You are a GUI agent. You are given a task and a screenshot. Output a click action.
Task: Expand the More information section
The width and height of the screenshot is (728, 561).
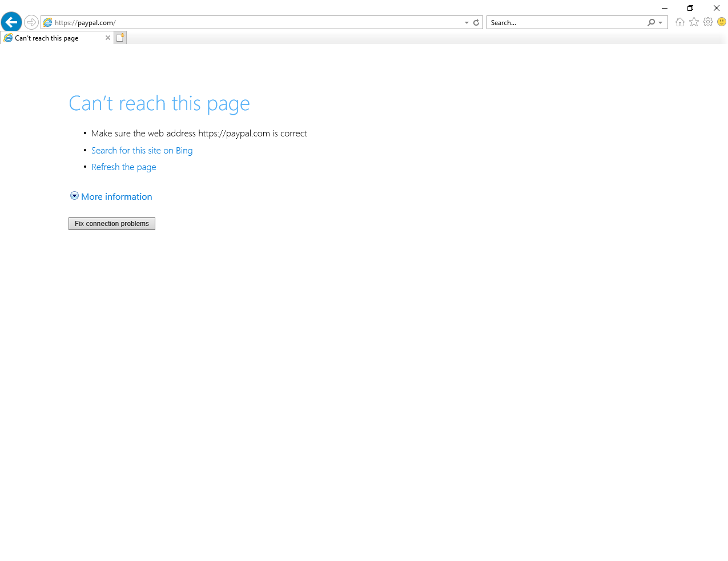click(111, 196)
